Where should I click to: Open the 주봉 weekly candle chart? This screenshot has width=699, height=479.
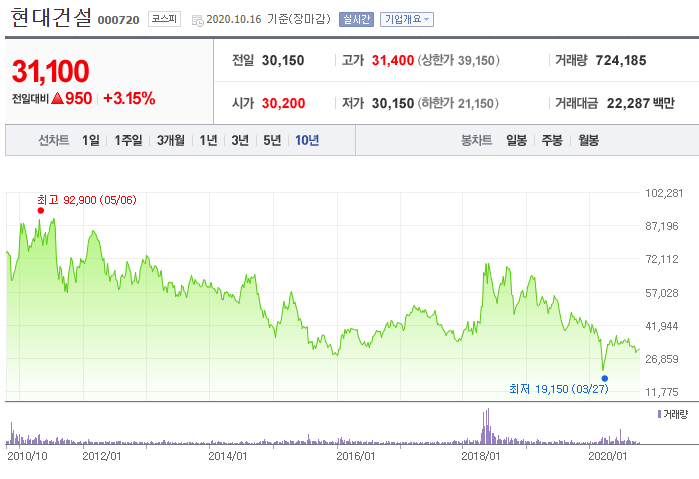[x=552, y=140]
